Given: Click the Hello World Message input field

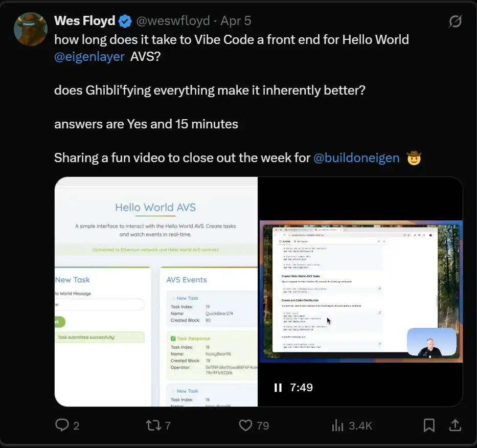Looking at the screenshot, I should tap(99, 304).
